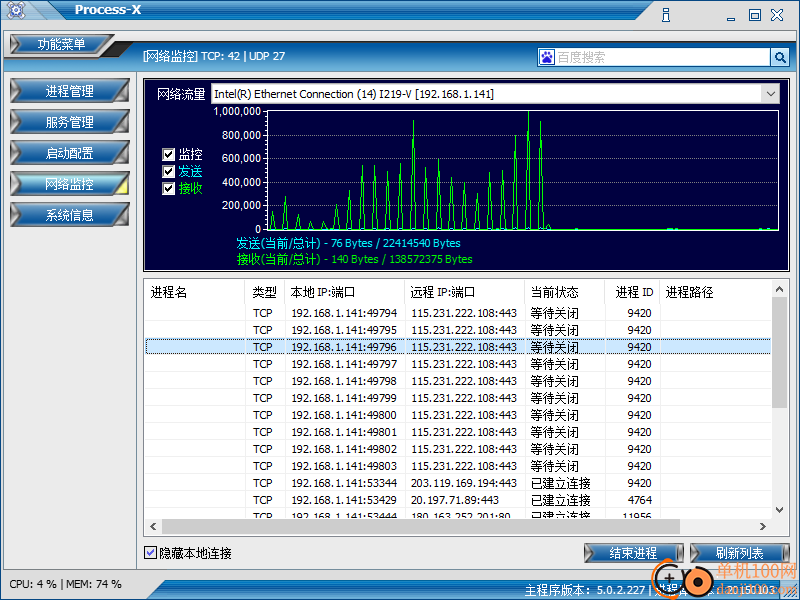800x600 pixels.
Task: Sort by 类型 column header
Action: [264, 292]
